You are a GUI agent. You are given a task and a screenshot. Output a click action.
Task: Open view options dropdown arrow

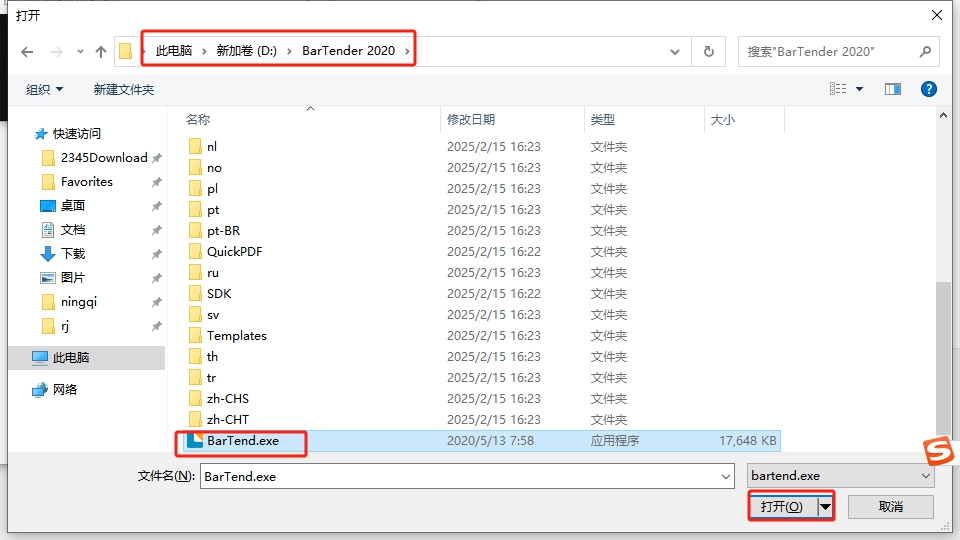[860, 89]
